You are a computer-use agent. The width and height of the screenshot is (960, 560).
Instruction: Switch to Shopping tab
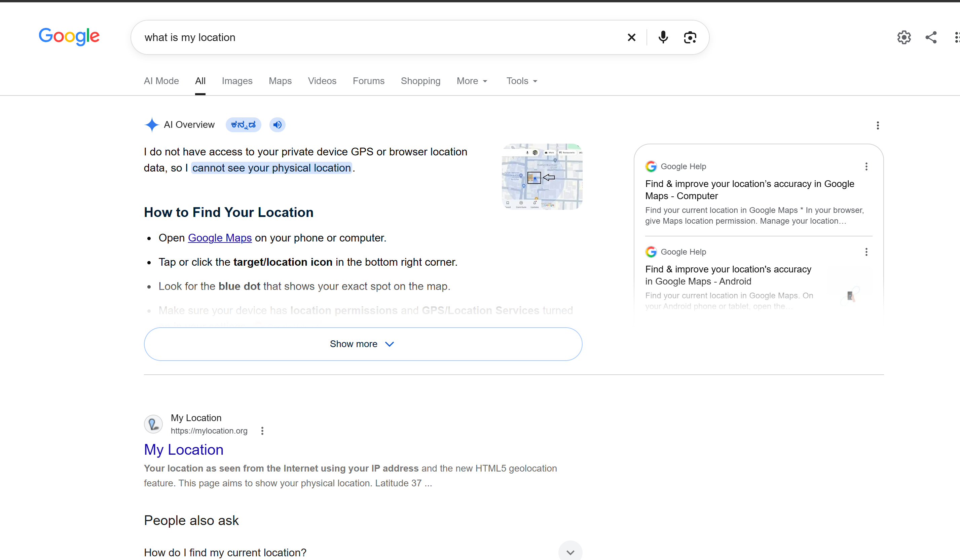coord(420,81)
